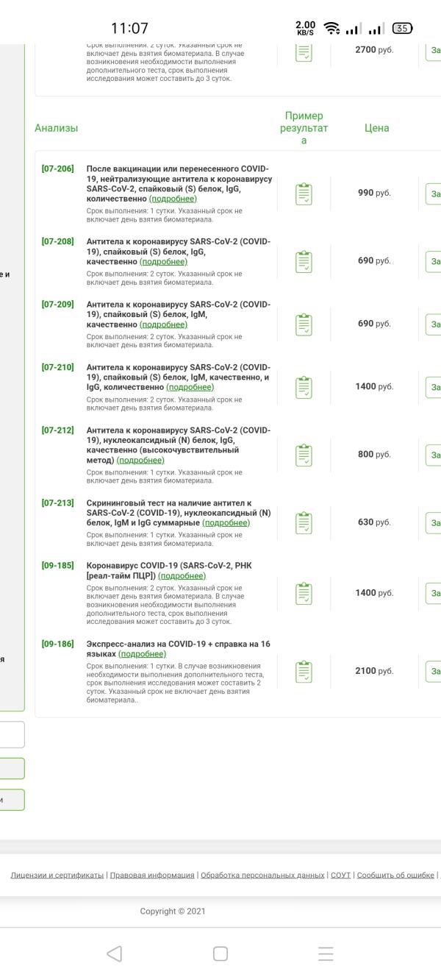Open Обработка персональных данных footer link
The width and height of the screenshot is (441, 980).
tap(262, 875)
